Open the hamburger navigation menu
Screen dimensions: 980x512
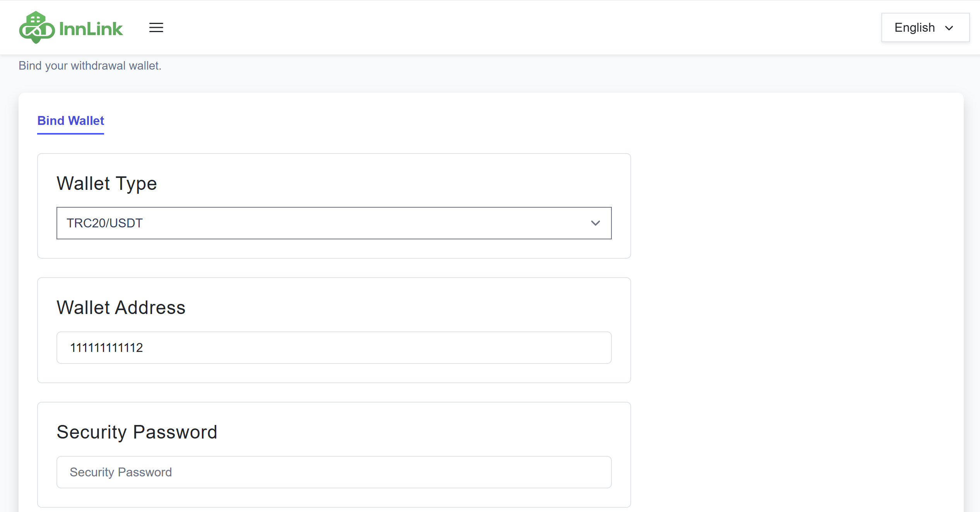tap(156, 27)
